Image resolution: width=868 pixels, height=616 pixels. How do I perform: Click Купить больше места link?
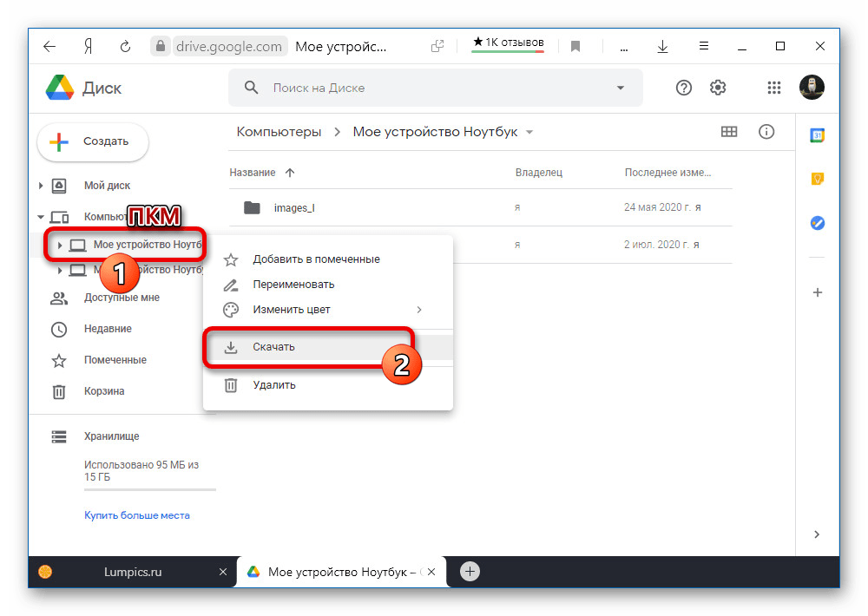tap(137, 515)
